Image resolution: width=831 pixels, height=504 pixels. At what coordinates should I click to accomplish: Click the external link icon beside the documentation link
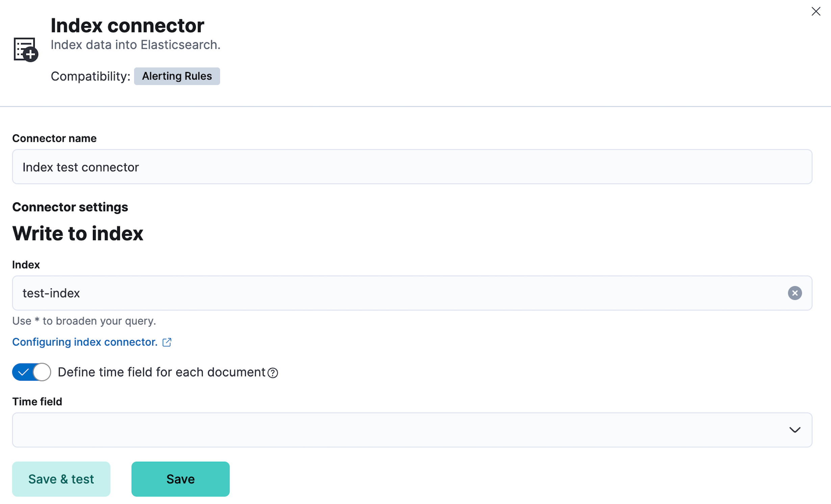pos(167,342)
